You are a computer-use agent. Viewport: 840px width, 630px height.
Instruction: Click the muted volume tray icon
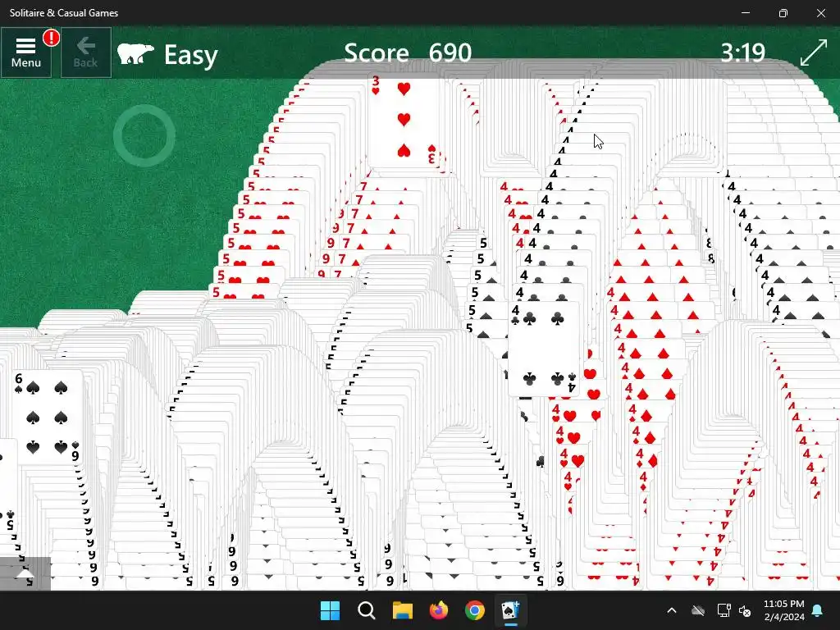click(745, 610)
